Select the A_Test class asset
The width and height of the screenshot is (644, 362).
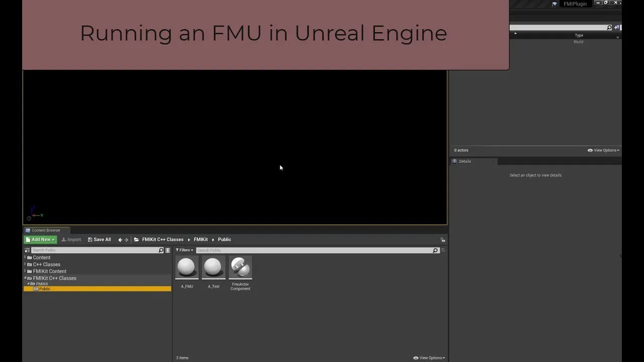pos(213,273)
